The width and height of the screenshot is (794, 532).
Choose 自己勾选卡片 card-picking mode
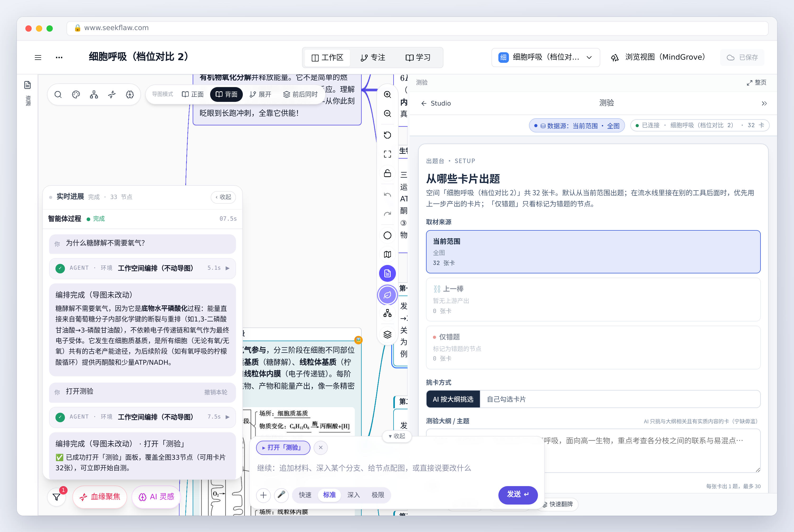[506, 399]
